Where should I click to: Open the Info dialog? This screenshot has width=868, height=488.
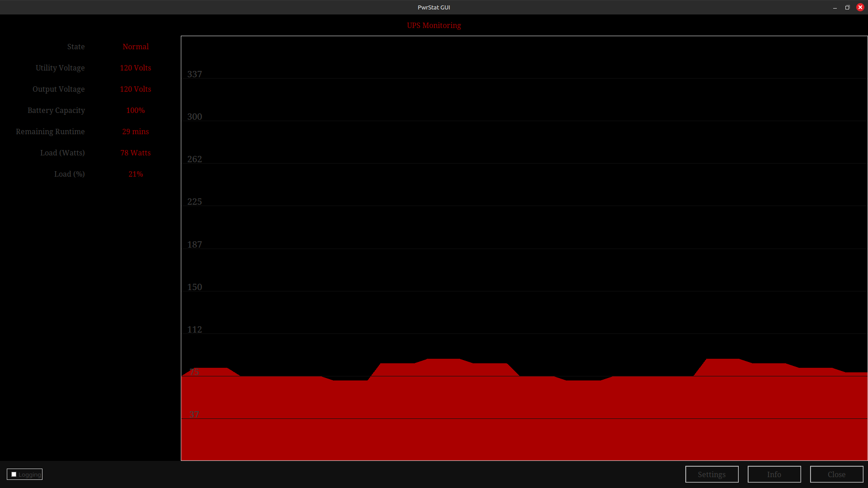coord(774,474)
